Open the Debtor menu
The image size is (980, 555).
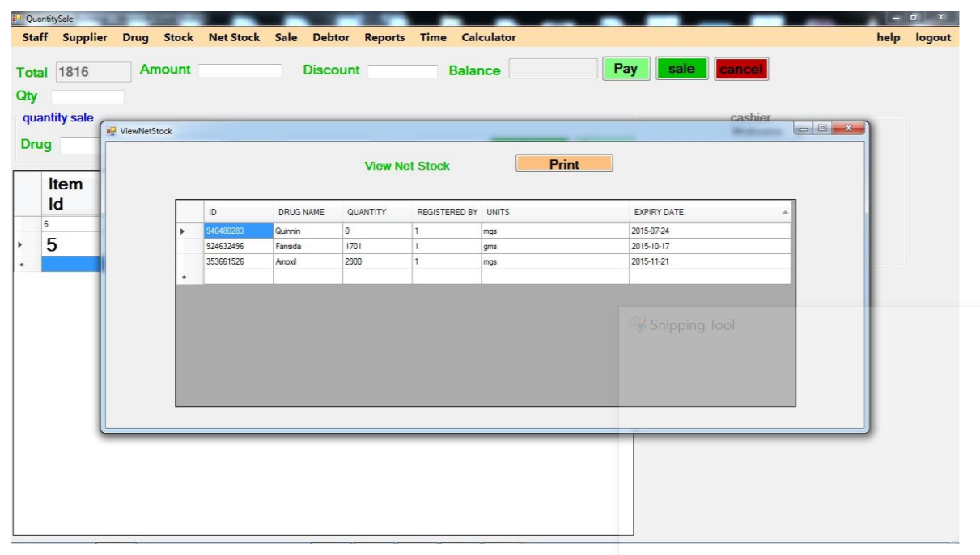pyautogui.click(x=331, y=37)
